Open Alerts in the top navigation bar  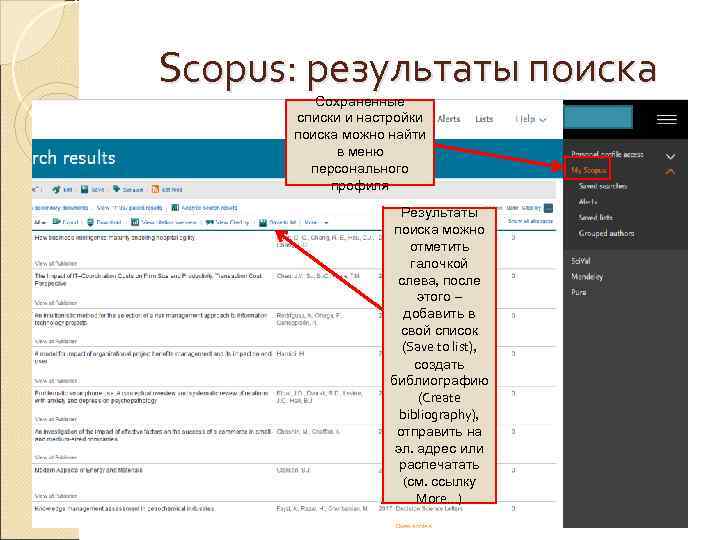(x=449, y=119)
